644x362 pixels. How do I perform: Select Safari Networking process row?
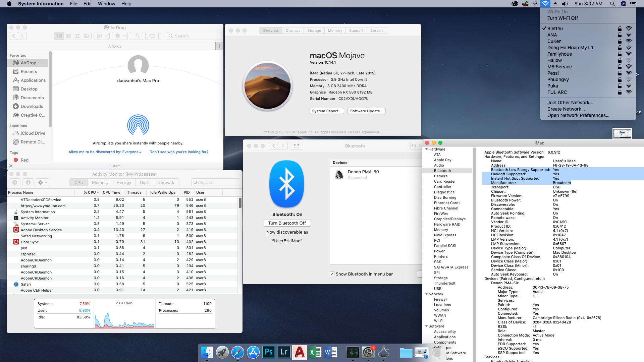point(123,236)
